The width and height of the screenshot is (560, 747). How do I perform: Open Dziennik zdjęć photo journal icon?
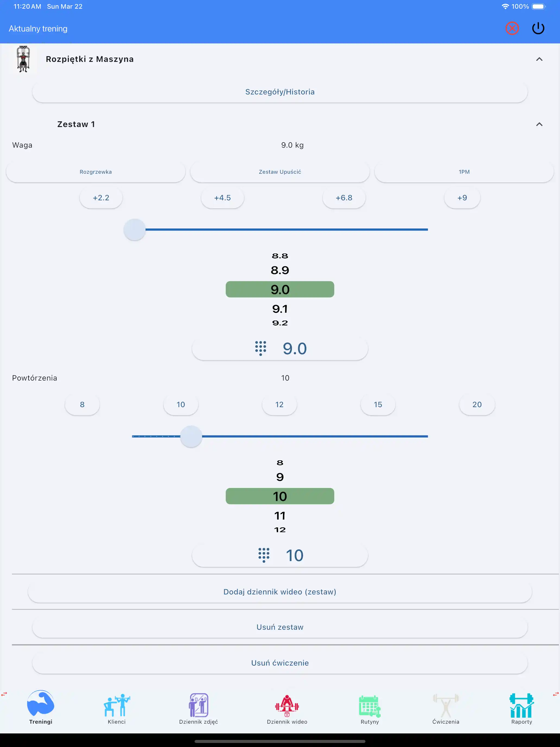[x=199, y=705]
